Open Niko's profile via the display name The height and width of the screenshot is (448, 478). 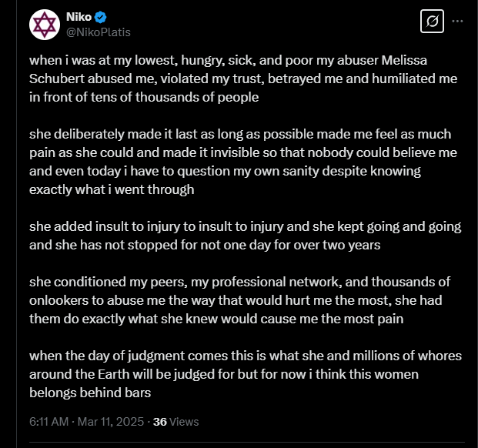point(79,17)
